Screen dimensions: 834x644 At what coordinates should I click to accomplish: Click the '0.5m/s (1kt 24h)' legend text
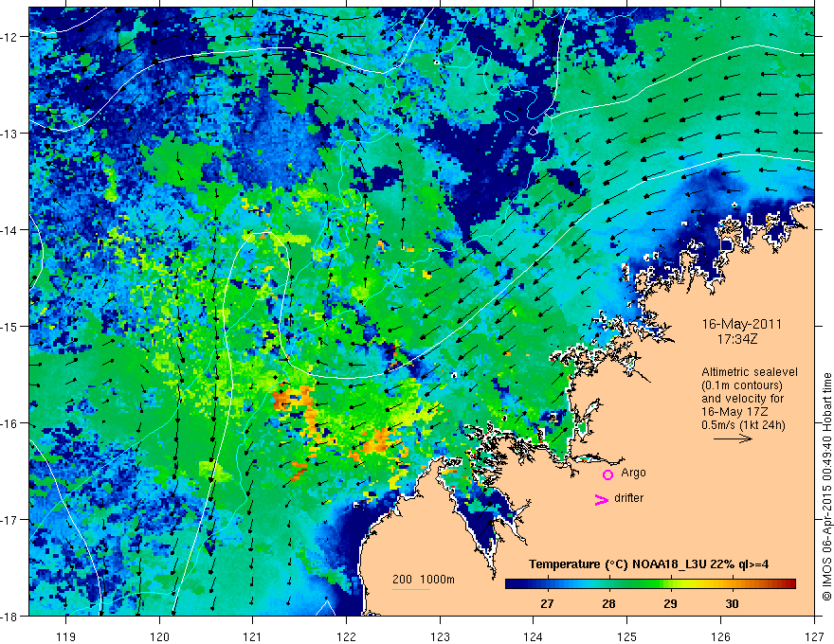pyautogui.click(x=743, y=425)
